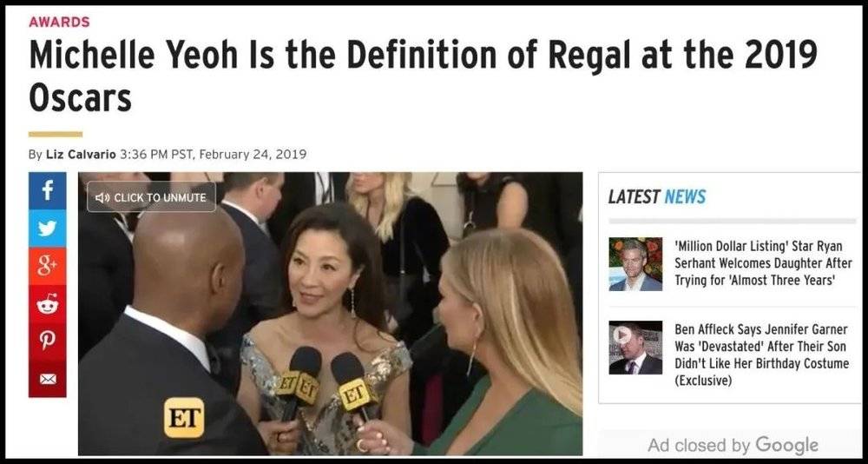Share article on Twitter

click(47, 229)
